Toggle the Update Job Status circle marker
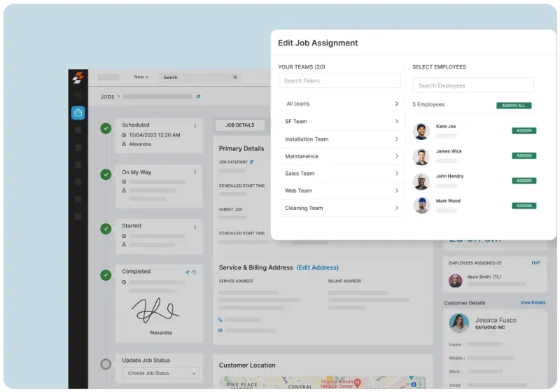Screen dimensions: 560x392 (106, 364)
